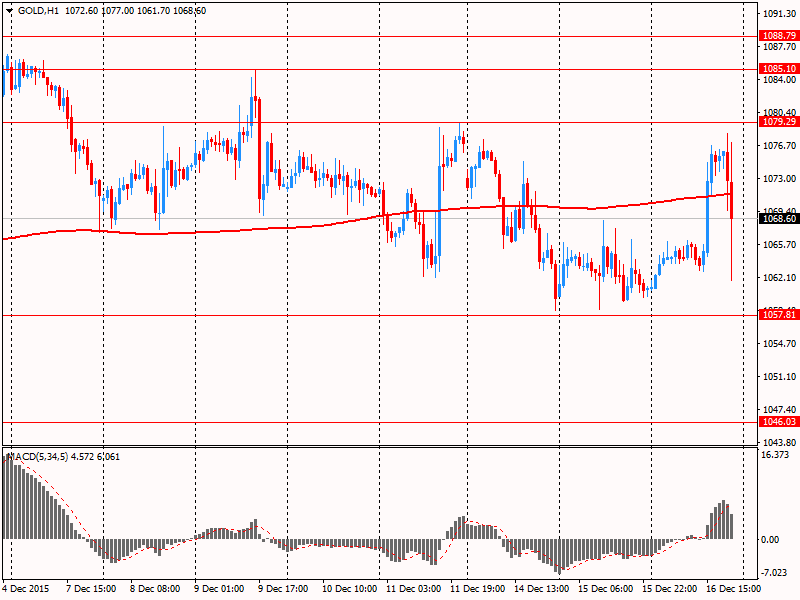This screenshot has height=600, width=800.
Task: Select the 14 Dec 13:00 time axis label
Action: click(x=542, y=588)
